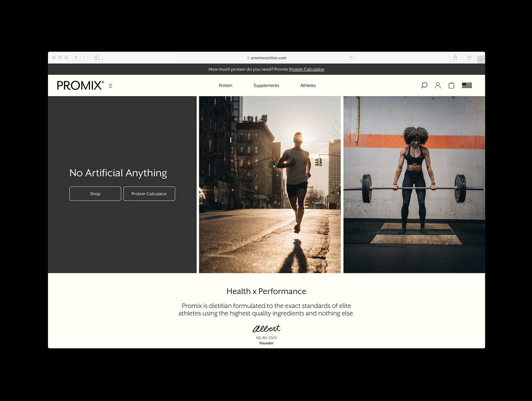Viewport: 532px width, 401px height.
Task: Follow the Protein Calculator banner link
Action: click(x=306, y=69)
